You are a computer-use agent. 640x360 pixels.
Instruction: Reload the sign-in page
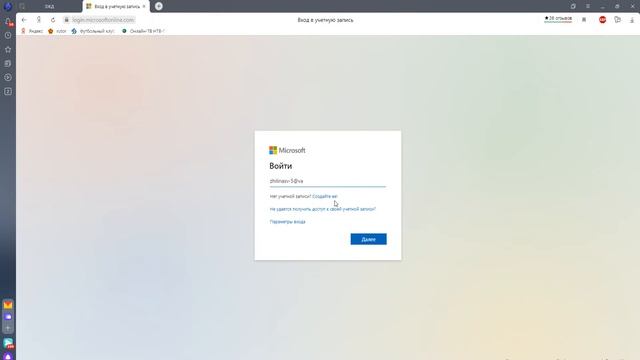pos(53,20)
